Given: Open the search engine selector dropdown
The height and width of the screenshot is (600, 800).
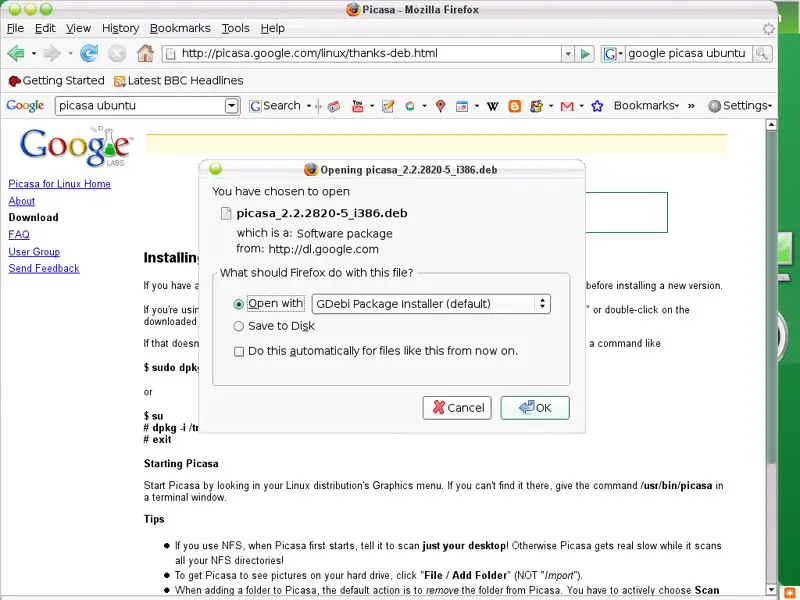Looking at the screenshot, I should pyautogui.click(x=613, y=54).
